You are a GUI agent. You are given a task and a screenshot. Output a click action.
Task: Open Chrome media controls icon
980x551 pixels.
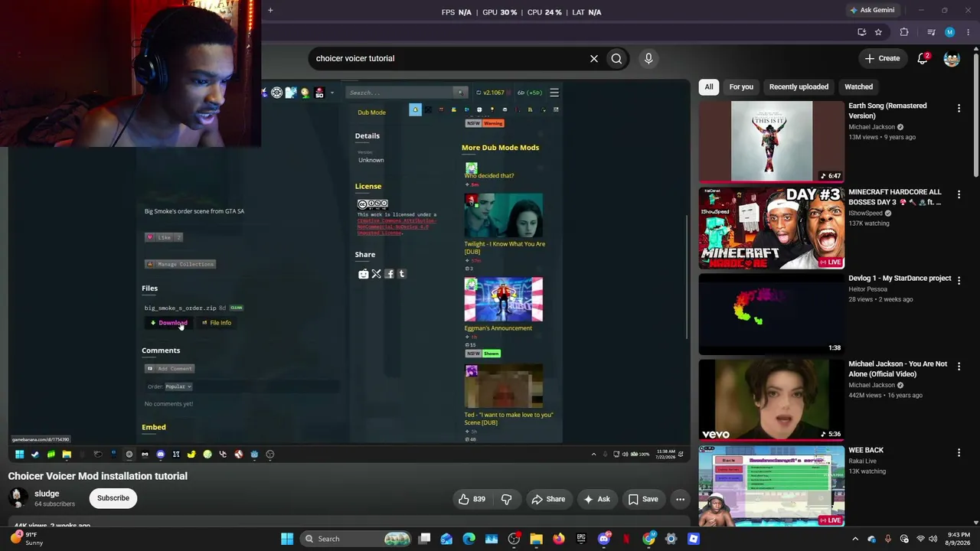coord(931,32)
